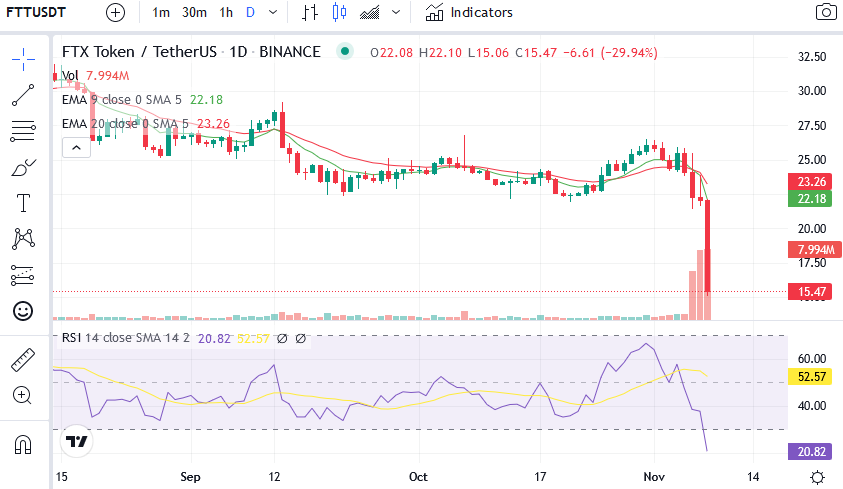
Task: Click the 15.47 current price label
Action: click(810, 292)
